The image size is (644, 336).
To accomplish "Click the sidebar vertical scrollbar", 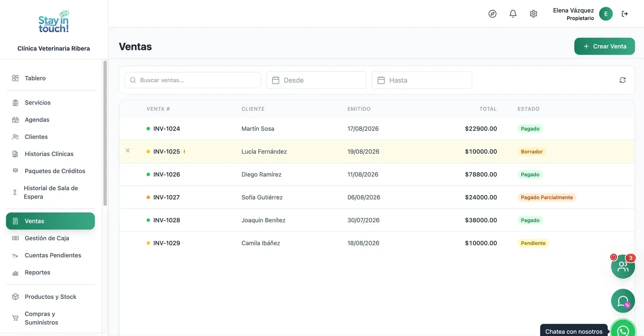I will click(x=105, y=133).
